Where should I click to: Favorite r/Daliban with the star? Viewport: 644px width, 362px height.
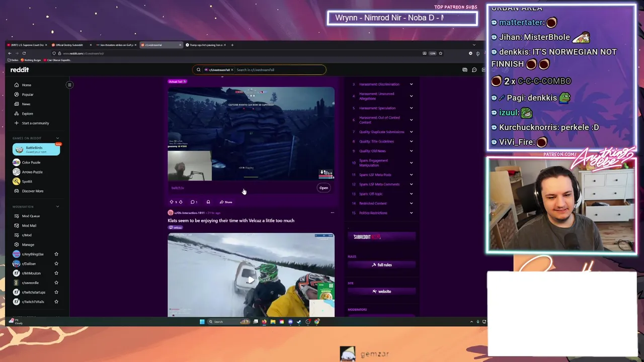[x=56, y=264]
